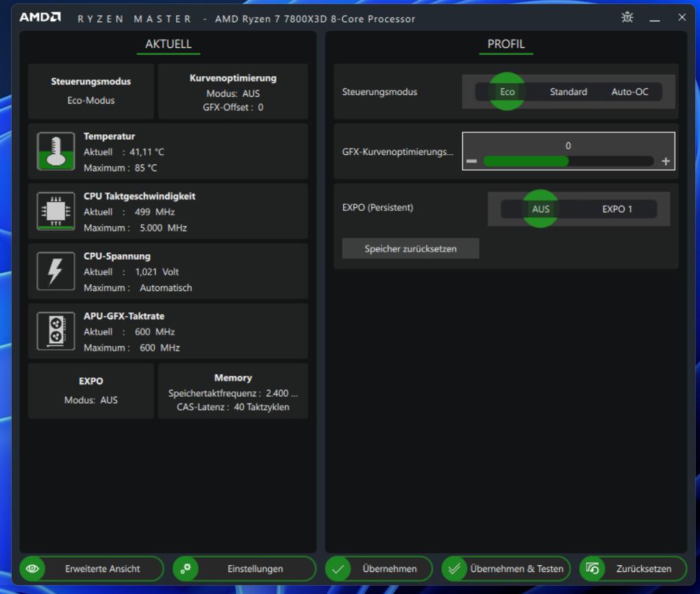Open the AKTUELL tab
This screenshot has height=594, width=700.
[x=168, y=45]
